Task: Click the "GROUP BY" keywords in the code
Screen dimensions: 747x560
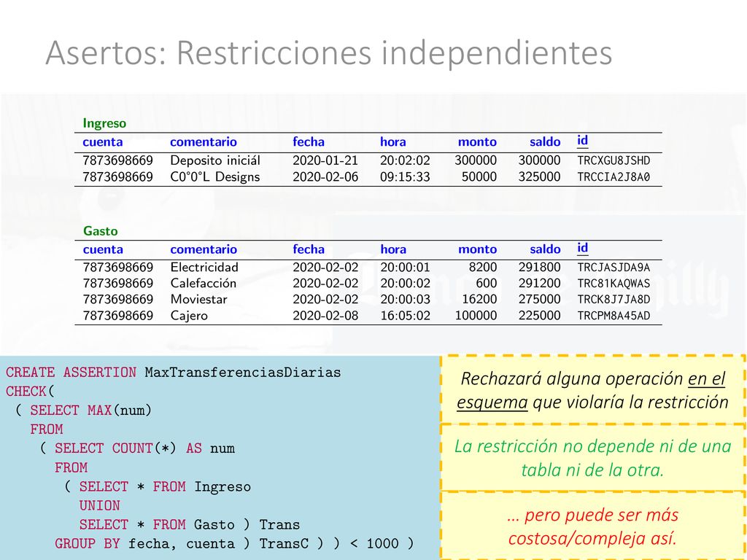Action: pyautogui.click(x=88, y=544)
